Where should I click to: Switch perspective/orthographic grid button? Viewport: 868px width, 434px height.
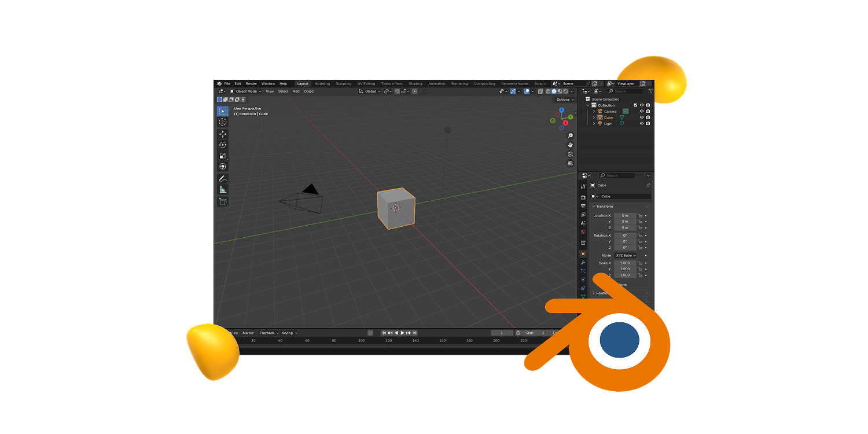(570, 163)
